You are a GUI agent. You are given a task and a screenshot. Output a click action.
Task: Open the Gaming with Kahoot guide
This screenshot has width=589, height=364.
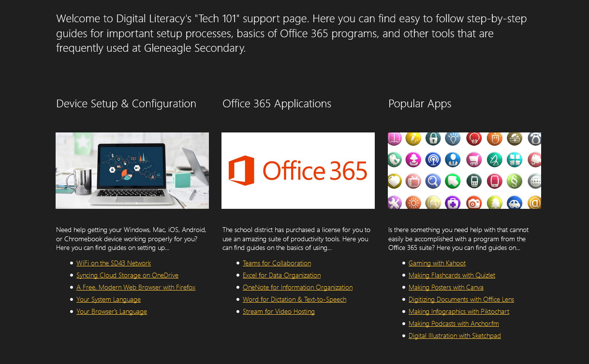[x=437, y=263]
